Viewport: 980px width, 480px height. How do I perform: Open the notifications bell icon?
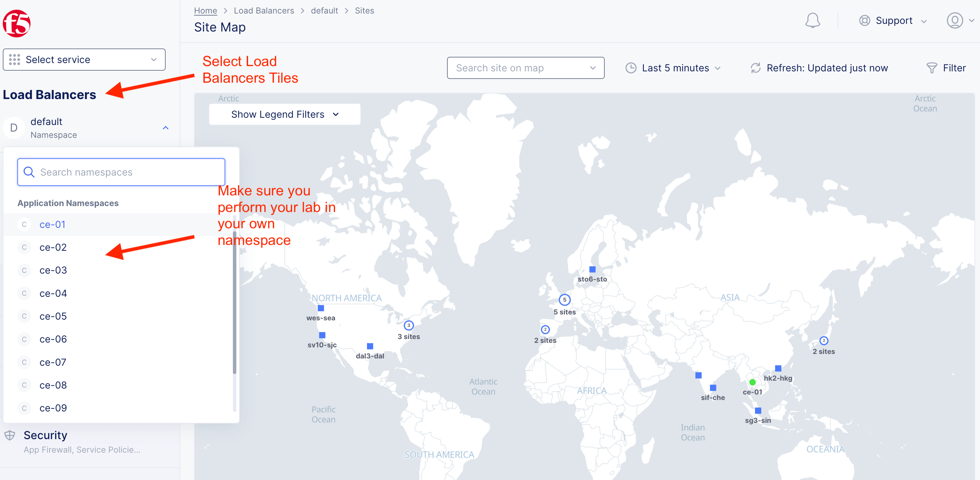click(812, 20)
